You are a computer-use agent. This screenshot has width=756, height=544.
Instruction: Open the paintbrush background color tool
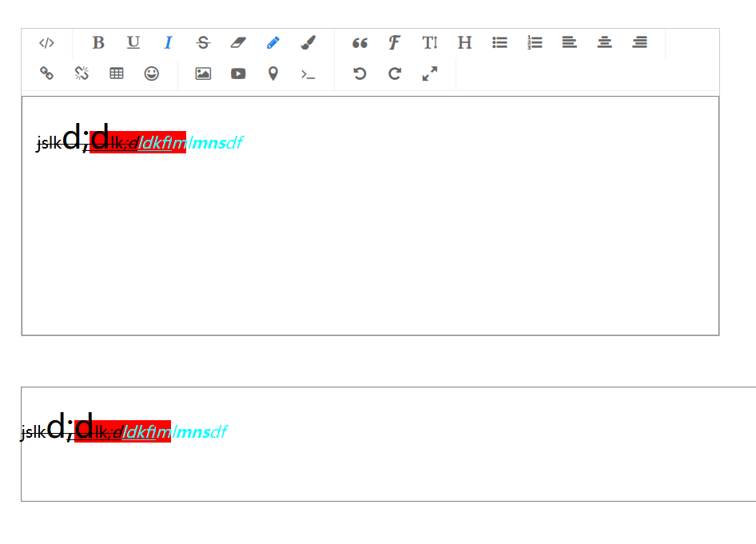coord(308,43)
